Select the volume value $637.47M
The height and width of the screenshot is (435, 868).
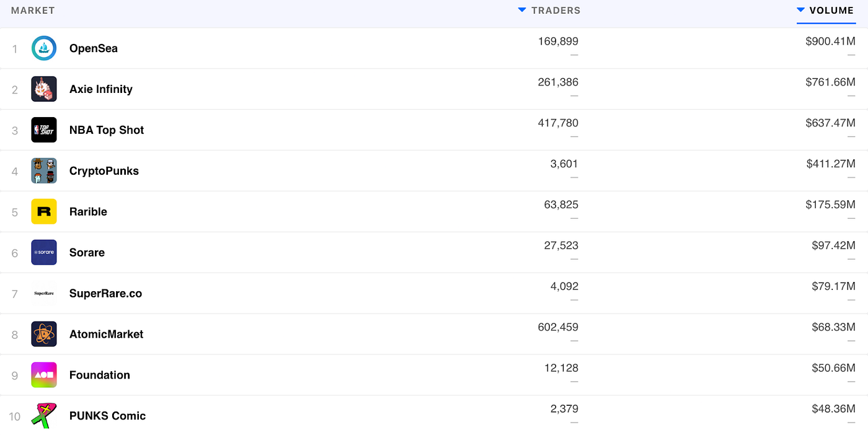tap(831, 123)
